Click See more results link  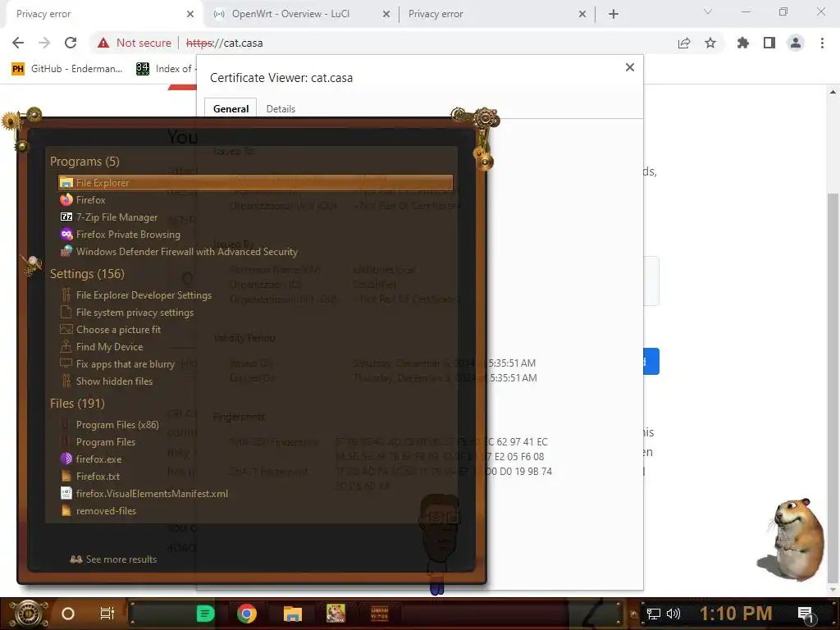[x=113, y=559]
